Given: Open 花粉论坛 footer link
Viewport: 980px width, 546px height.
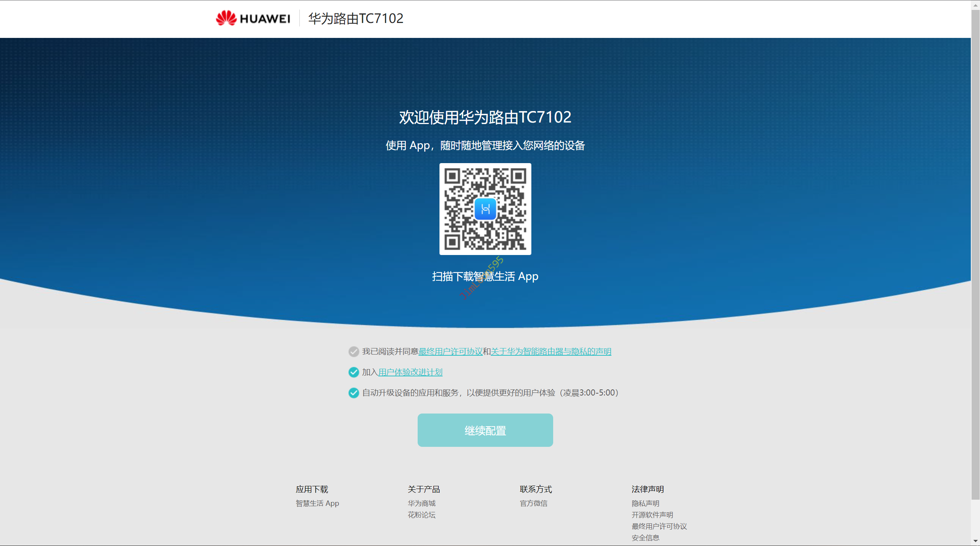Looking at the screenshot, I should (x=421, y=515).
